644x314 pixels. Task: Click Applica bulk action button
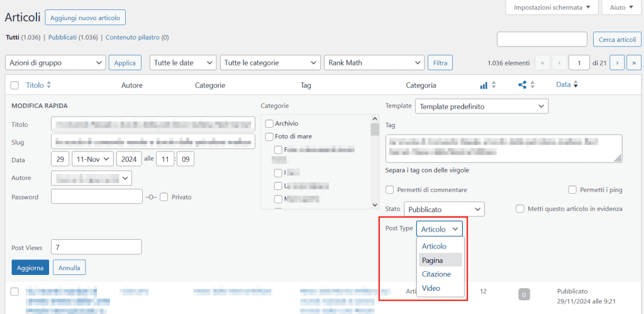click(x=125, y=63)
